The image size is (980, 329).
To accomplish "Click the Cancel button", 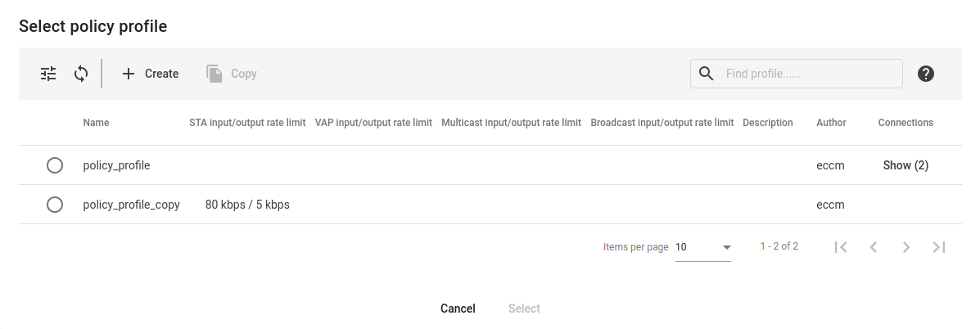I will coord(458,309).
